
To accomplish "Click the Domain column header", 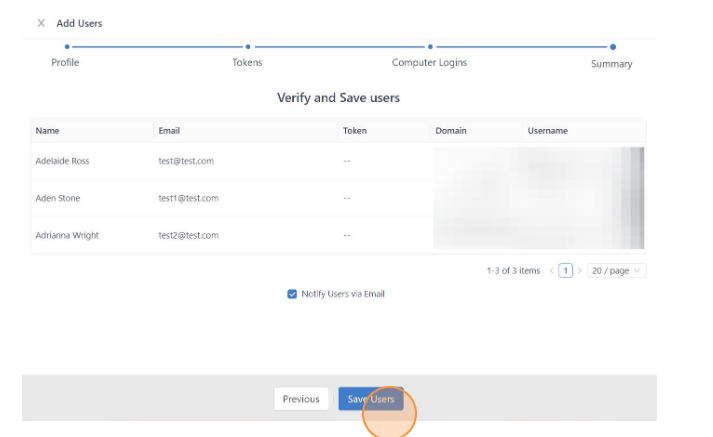I will tap(451, 131).
